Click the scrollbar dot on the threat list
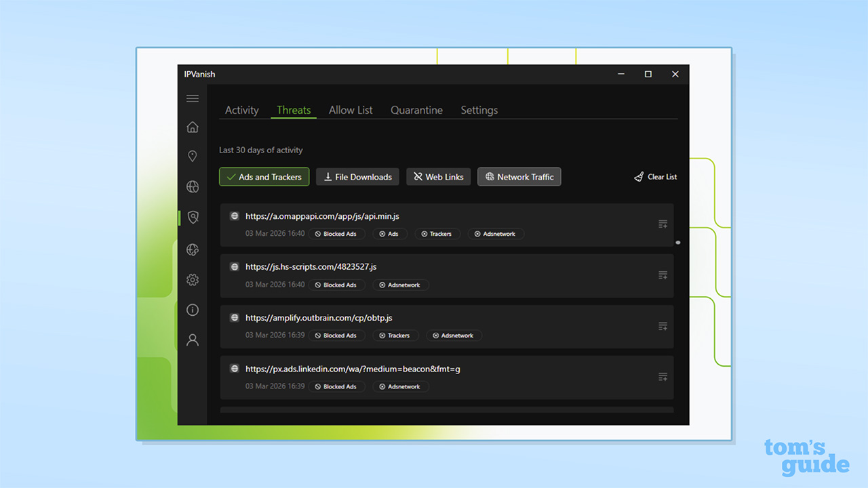This screenshot has height=488, width=868. pos(678,242)
